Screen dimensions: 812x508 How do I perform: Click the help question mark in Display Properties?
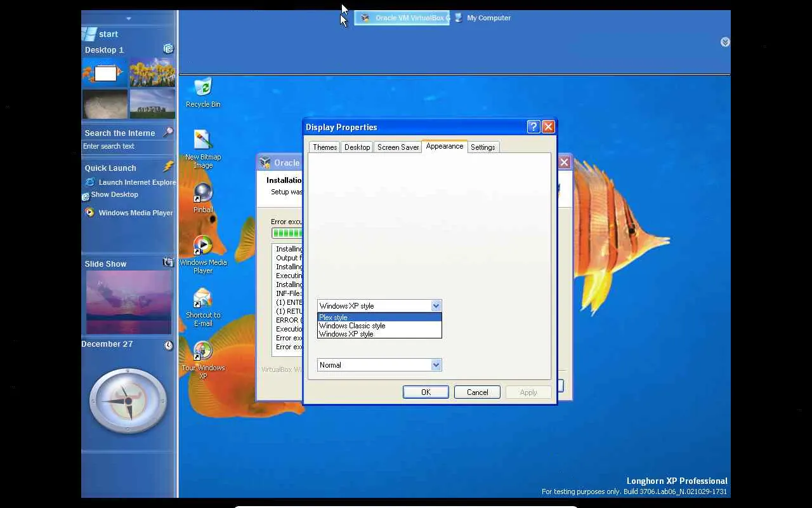[534, 126]
